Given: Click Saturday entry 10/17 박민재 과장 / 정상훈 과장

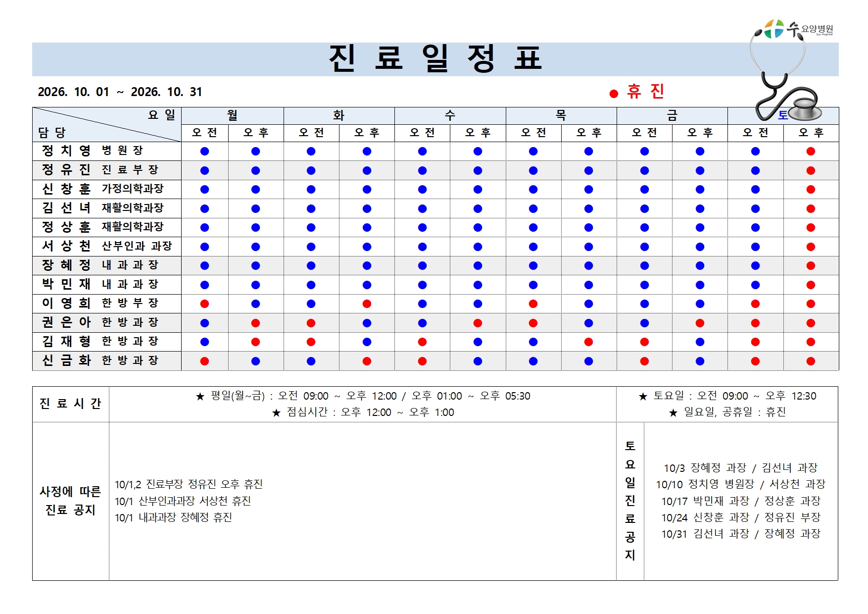Looking at the screenshot, I should [741, 501].
